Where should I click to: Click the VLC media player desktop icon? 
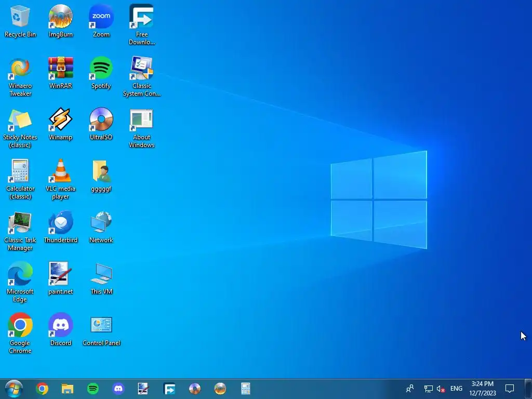click(x=60, y=179)
